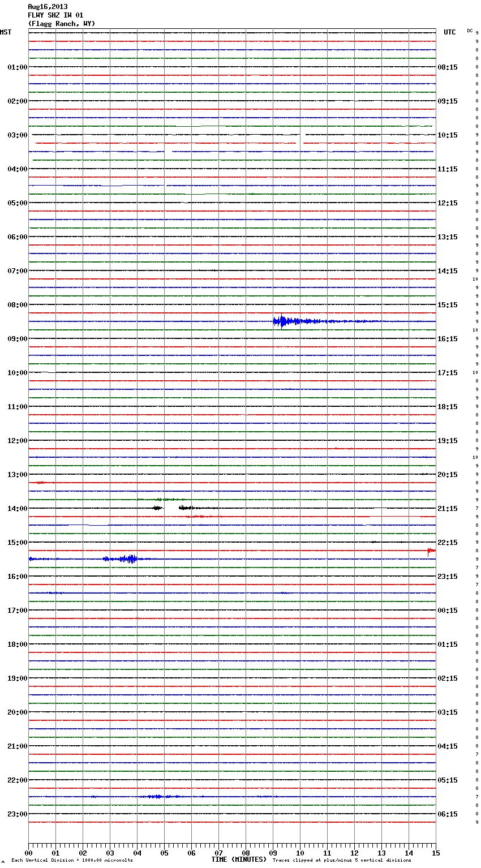Click the 01:00 MST time label

point(17,67)
